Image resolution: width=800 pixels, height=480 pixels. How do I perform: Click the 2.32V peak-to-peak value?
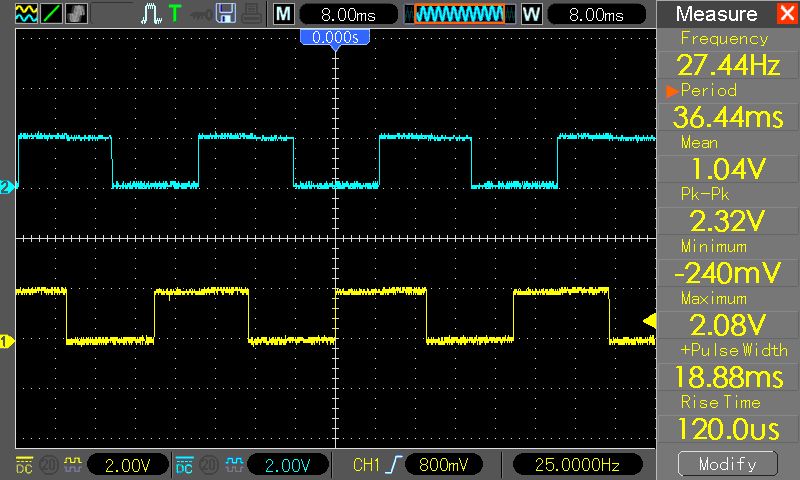pyautogui.click(x=729, y=221)
